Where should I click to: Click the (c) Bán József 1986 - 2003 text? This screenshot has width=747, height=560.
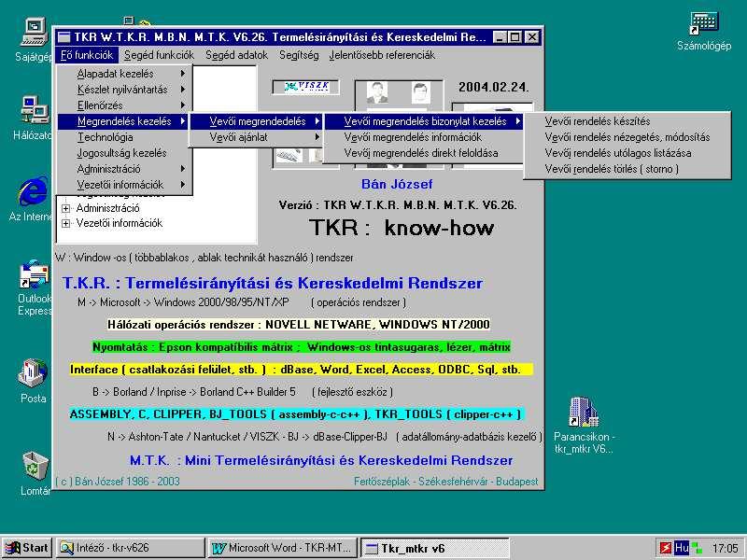[118, 482]
